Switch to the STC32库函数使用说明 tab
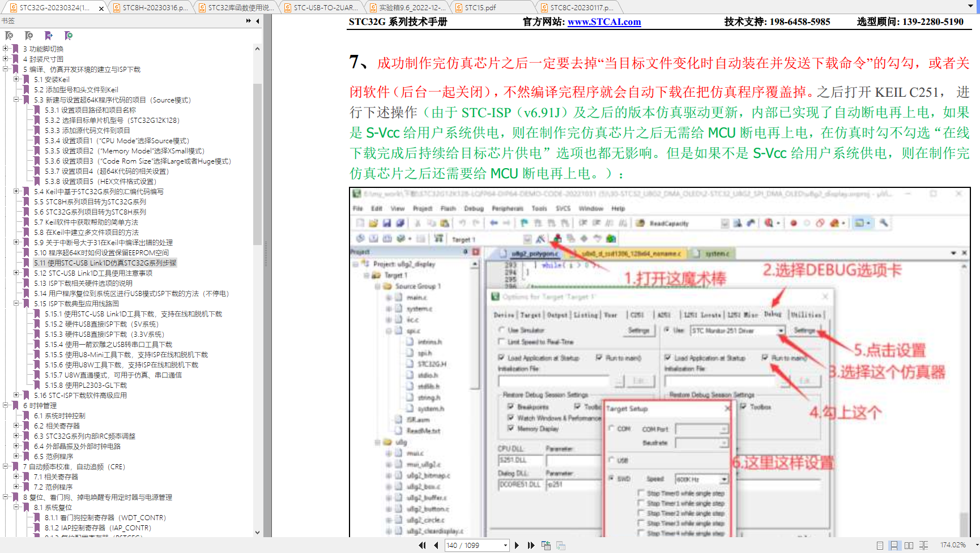Viewport: 980px width, 553px height. coord(236,8)
